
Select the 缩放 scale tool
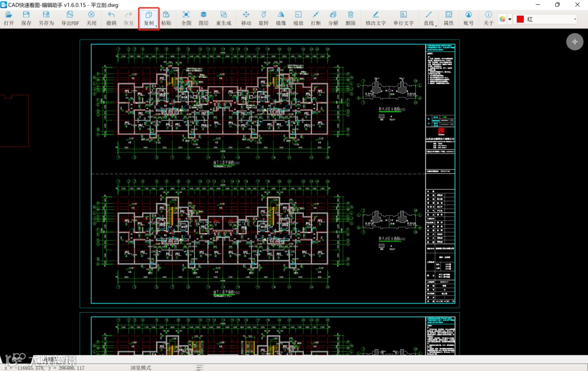(298, 19)
